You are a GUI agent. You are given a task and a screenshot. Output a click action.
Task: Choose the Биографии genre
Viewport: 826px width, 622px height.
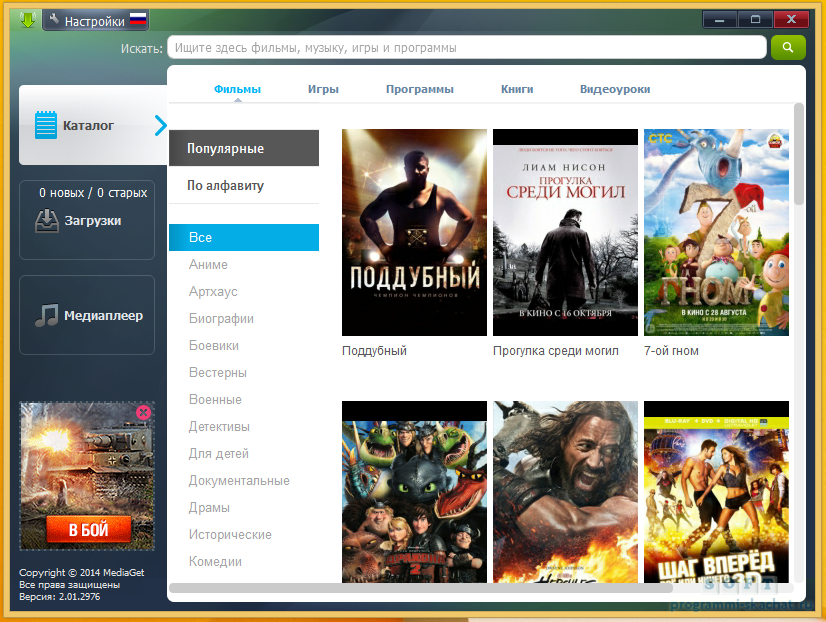coord(221,319)
